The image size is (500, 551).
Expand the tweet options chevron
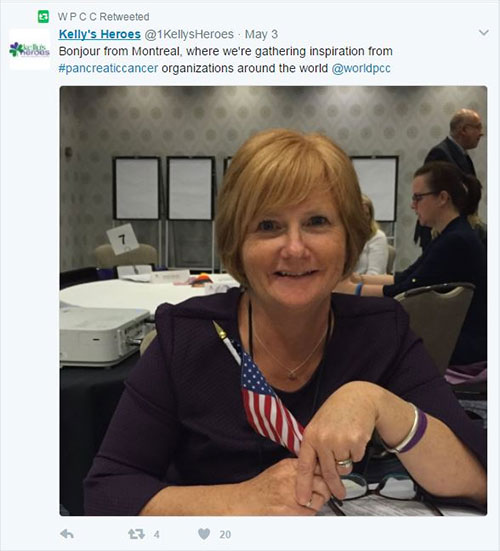point(484,33)
